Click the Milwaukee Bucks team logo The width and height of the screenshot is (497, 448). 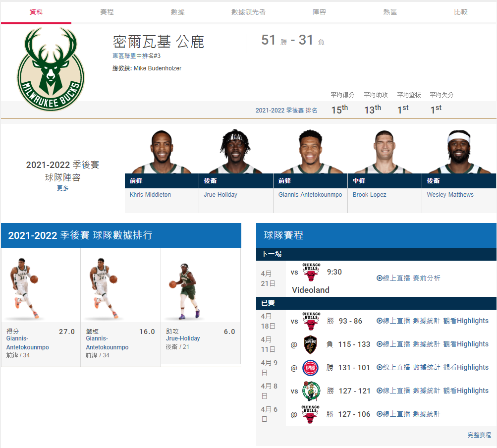click(51, 69)
